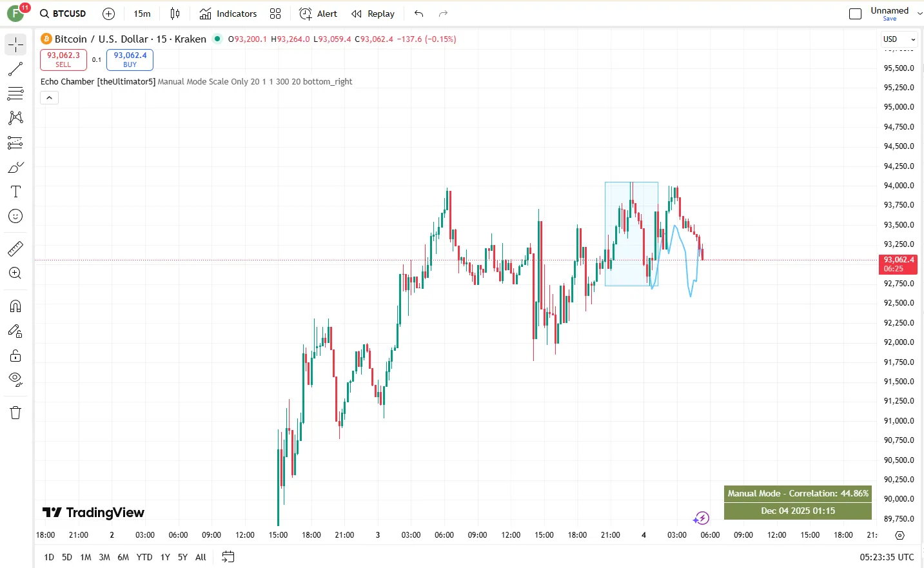Toggle magnet mode for drawings
The height and width of the screenshot is (568, 924).
point(15,306)
